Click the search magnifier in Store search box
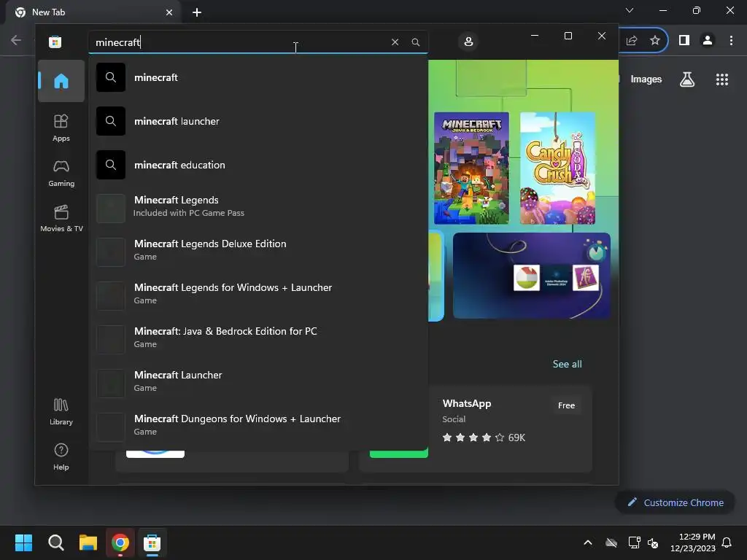 415,42
